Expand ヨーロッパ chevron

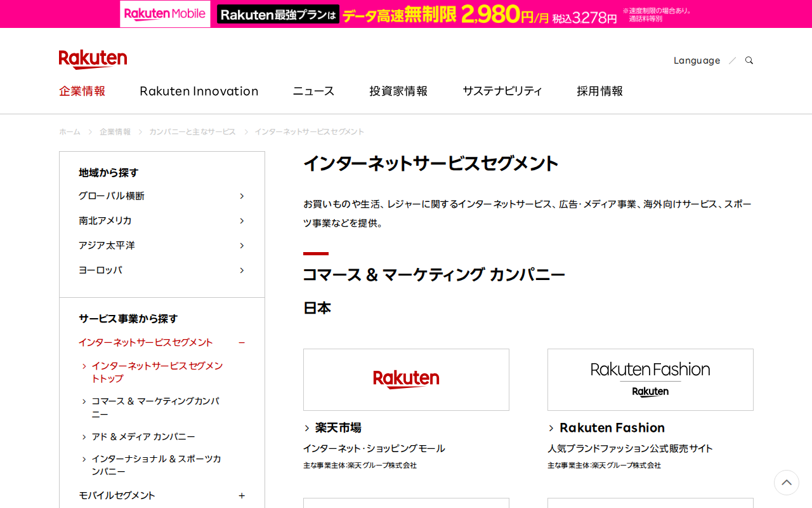click(242, 271)
